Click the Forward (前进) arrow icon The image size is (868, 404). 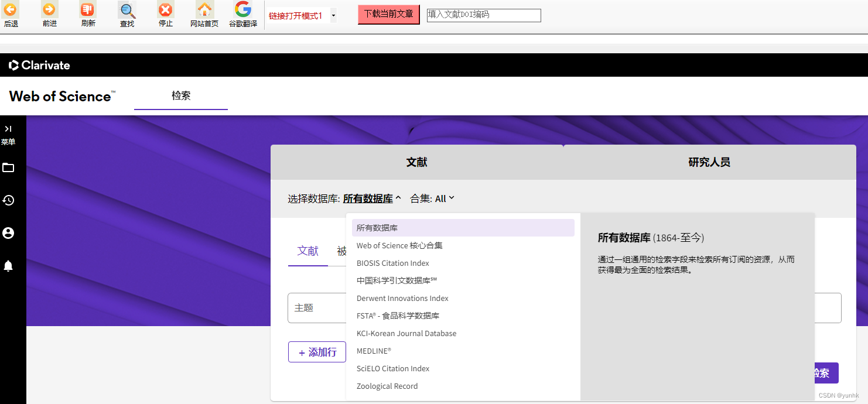(x=49, y=9)
